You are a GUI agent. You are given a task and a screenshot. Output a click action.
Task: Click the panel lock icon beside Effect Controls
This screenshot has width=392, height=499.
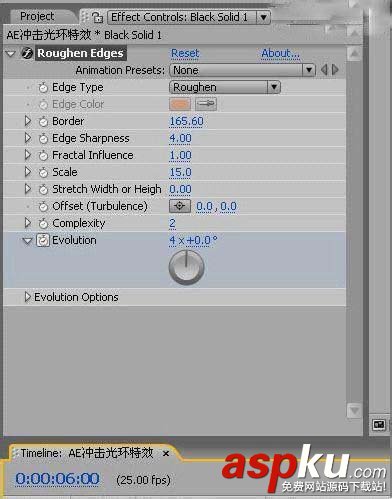click(x=97, y=17)
